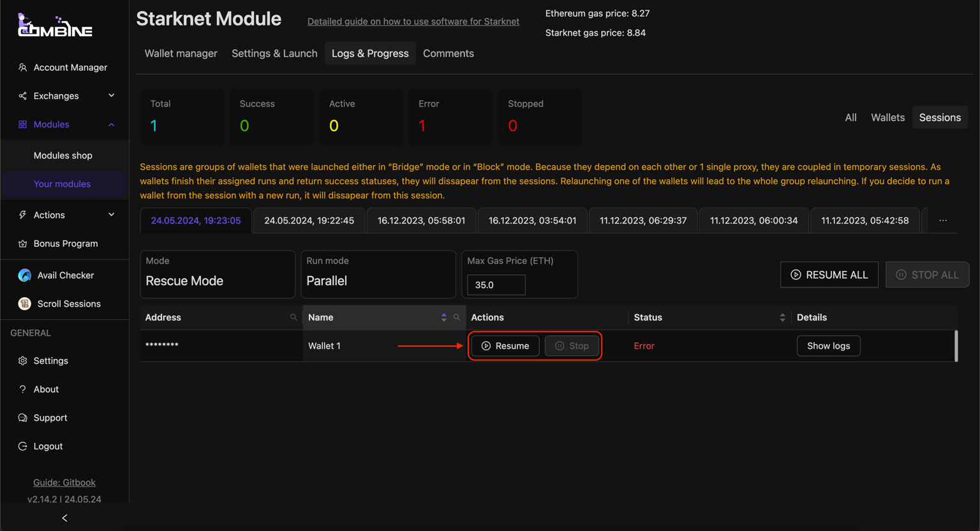This screenshot has width=980, height=531.
Task: Click the Scroll Sessions sidebar icon
Action: (x=25, y=304)
